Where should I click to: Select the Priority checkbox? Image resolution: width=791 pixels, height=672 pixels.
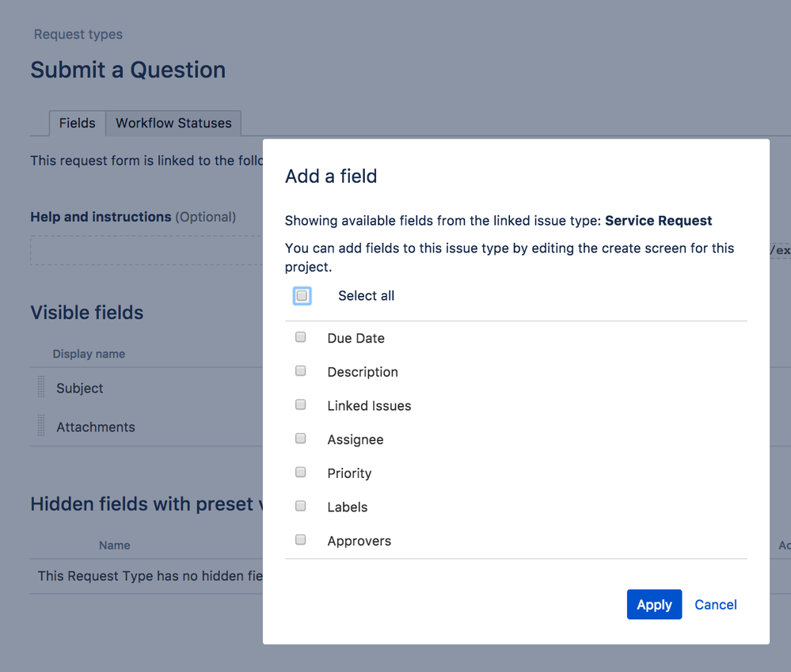click(x=301, y=472)
